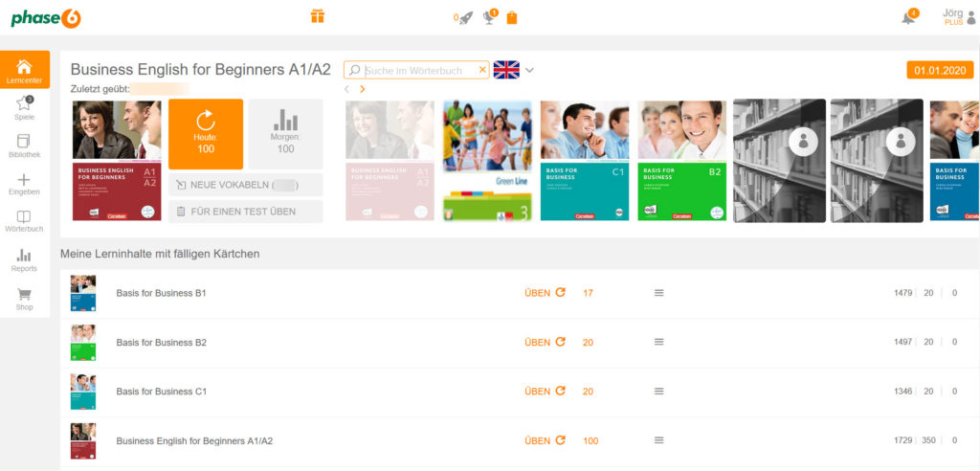Open hamburger menu for Basis for Business B2
Image resolution: width=980 pixels, height=471 pixels.
click(658, 342)
